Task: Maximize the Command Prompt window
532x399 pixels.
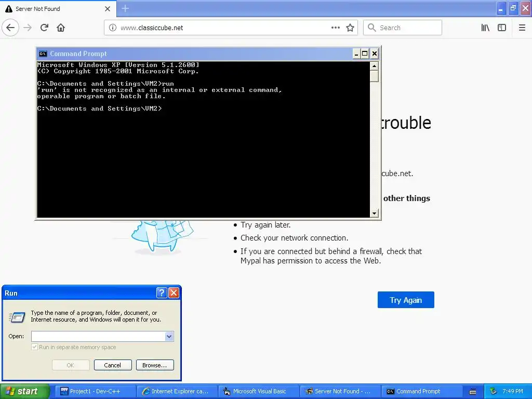Action: 365,54
